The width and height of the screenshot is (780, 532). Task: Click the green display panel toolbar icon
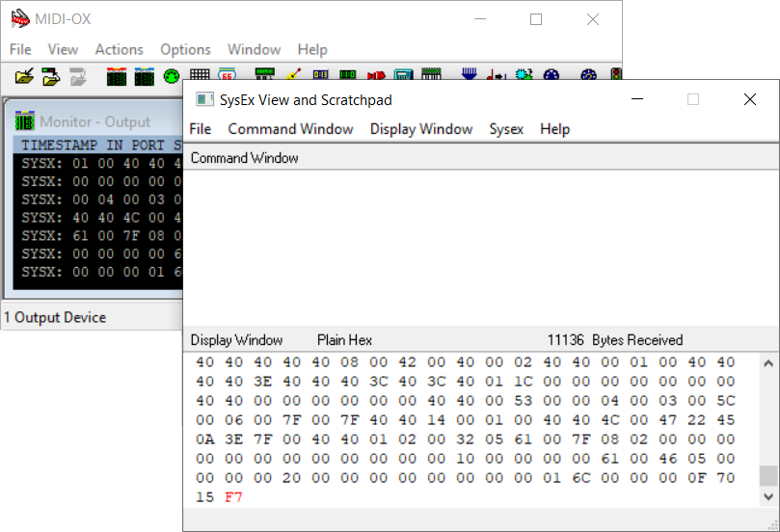pos(264,74)
